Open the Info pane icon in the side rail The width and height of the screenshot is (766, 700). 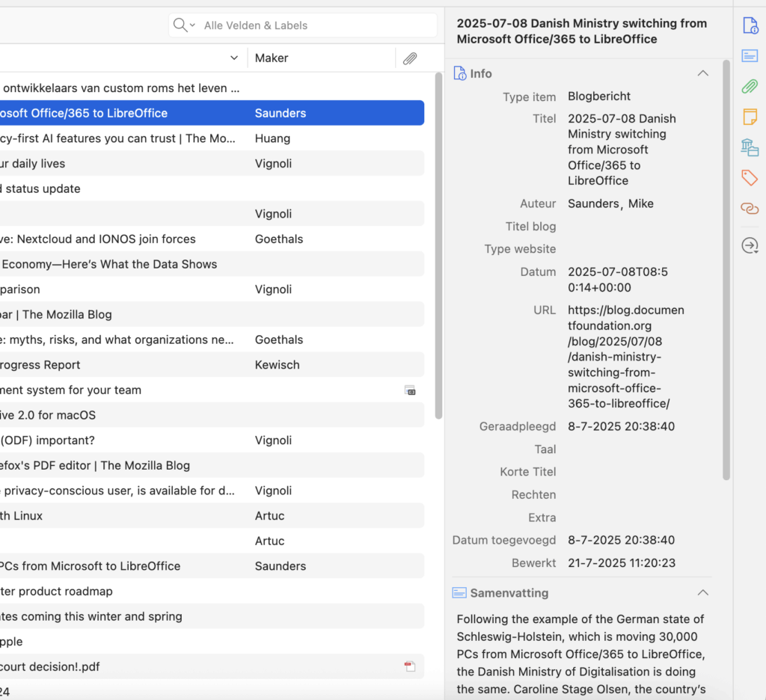750,25
